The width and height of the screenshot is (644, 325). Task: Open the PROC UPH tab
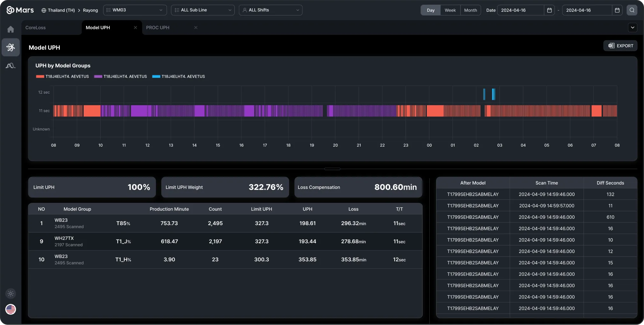158,28
